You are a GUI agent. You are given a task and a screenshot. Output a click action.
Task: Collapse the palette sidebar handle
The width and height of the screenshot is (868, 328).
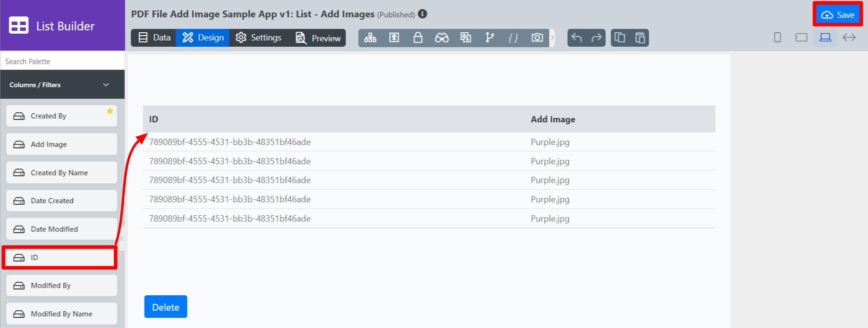point(122,238)
